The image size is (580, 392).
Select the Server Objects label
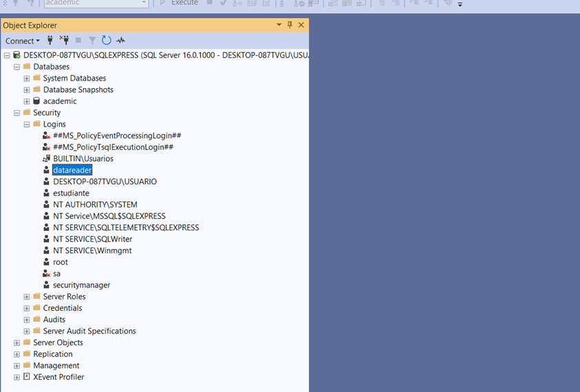[x=58, y=342]
